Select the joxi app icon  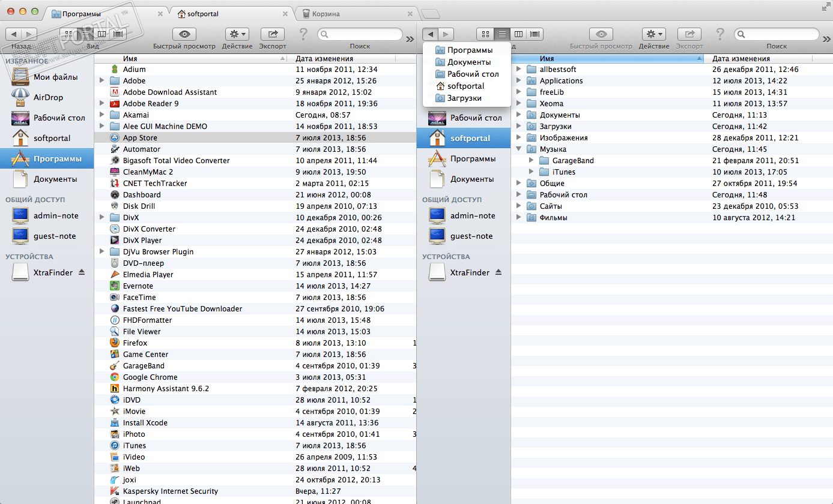tap(115, 480)
